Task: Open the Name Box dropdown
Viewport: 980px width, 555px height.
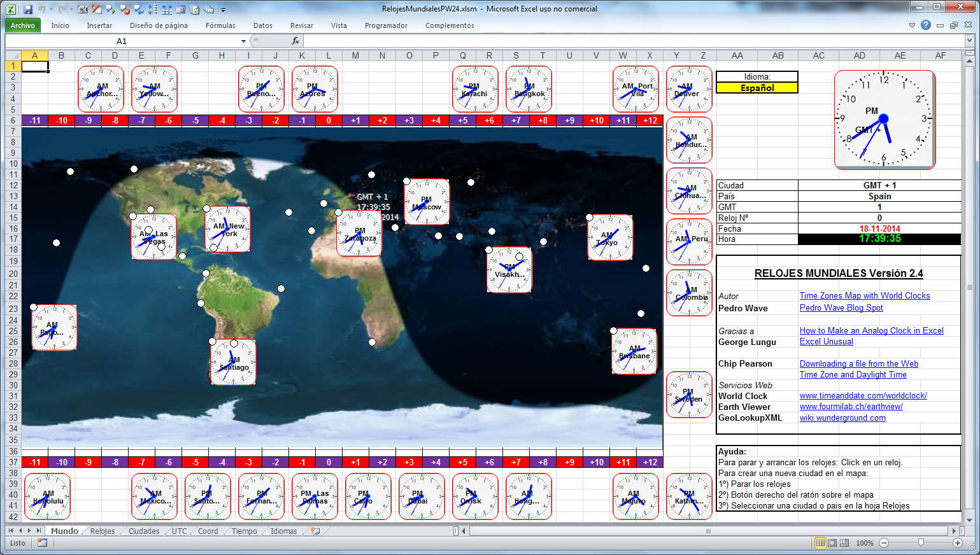Action: [x=244, y=40]
